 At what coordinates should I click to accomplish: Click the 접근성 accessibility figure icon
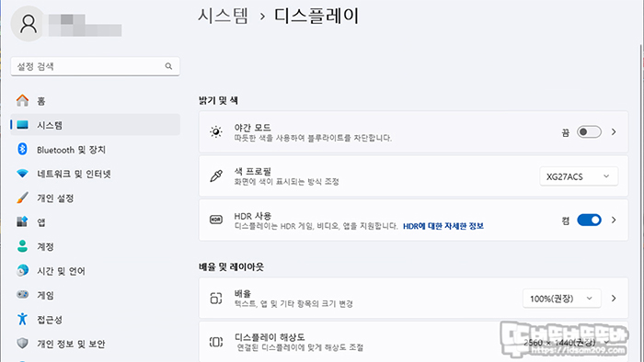coord(23,319)
